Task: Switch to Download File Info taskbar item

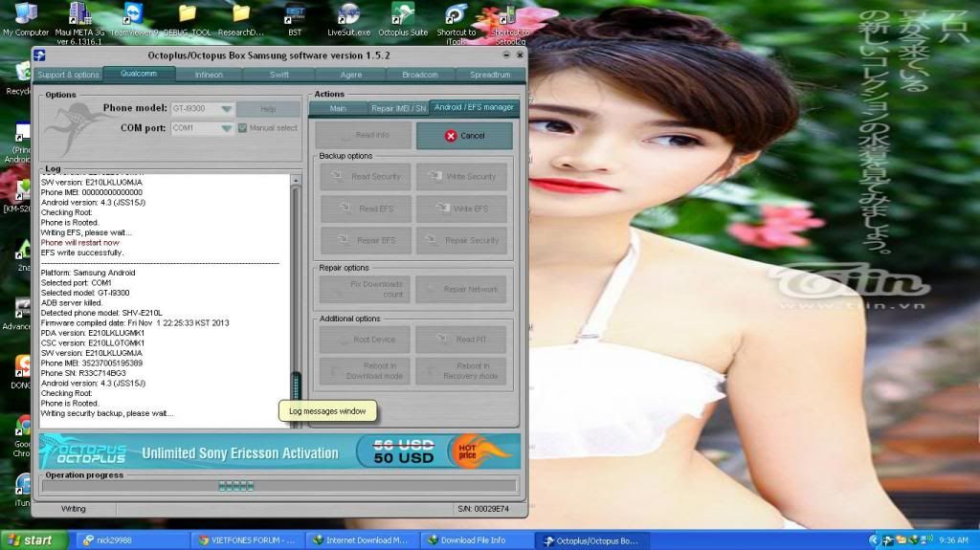Action: 477,540
